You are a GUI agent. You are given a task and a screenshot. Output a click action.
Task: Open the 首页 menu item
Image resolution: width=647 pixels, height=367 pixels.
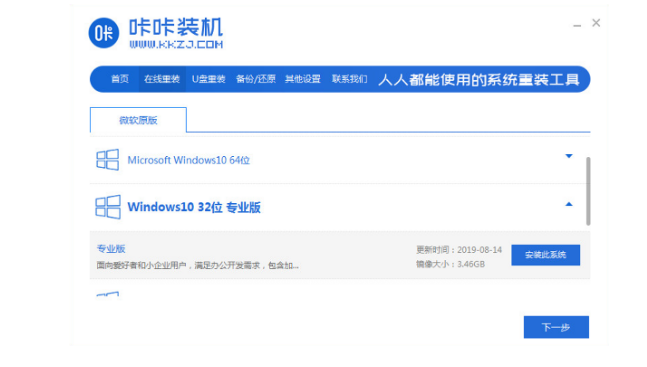coord(120,79)
